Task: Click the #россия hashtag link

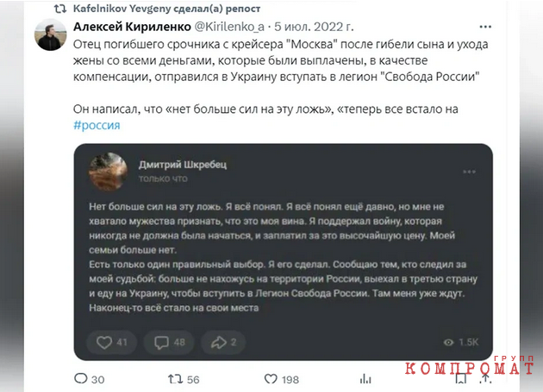Action: pos(97,125)
